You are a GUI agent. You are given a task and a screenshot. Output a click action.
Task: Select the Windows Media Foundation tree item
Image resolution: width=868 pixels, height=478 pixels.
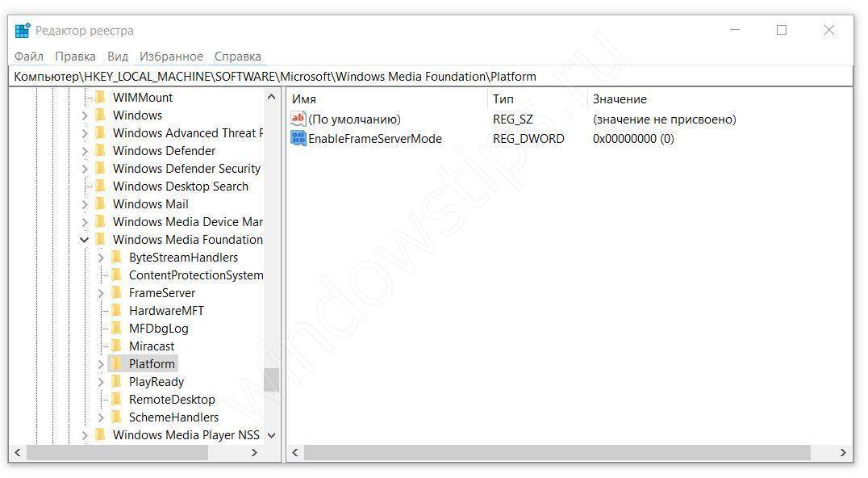pos(188,239)
